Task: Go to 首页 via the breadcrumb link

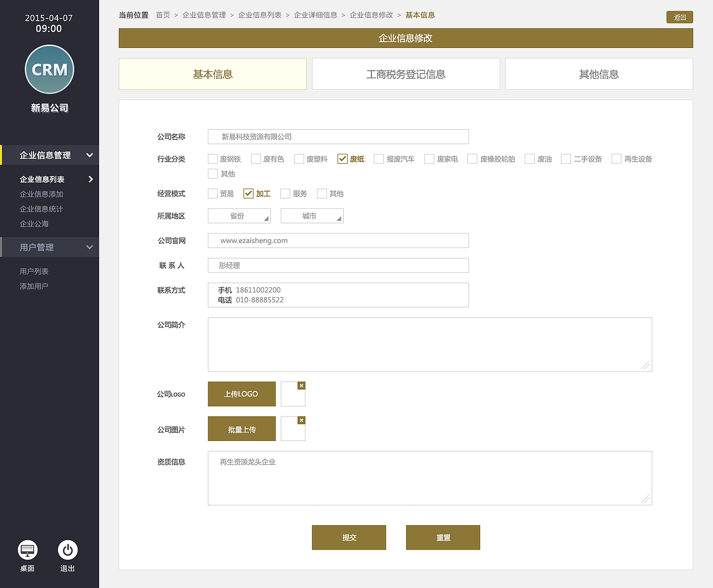Action: (163, 15)
